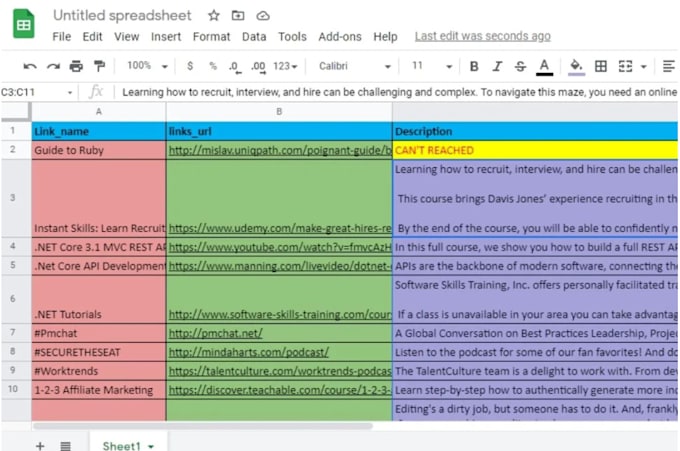The width and height of the screenshot is (680, 451).
Task: Select column B header
Action: pos(279,112)
